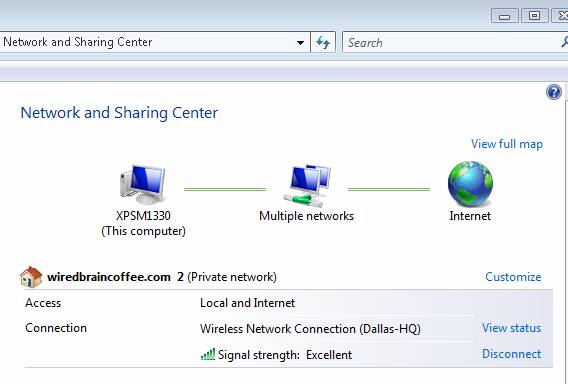Click the 'Access' row label

point(43,303)
